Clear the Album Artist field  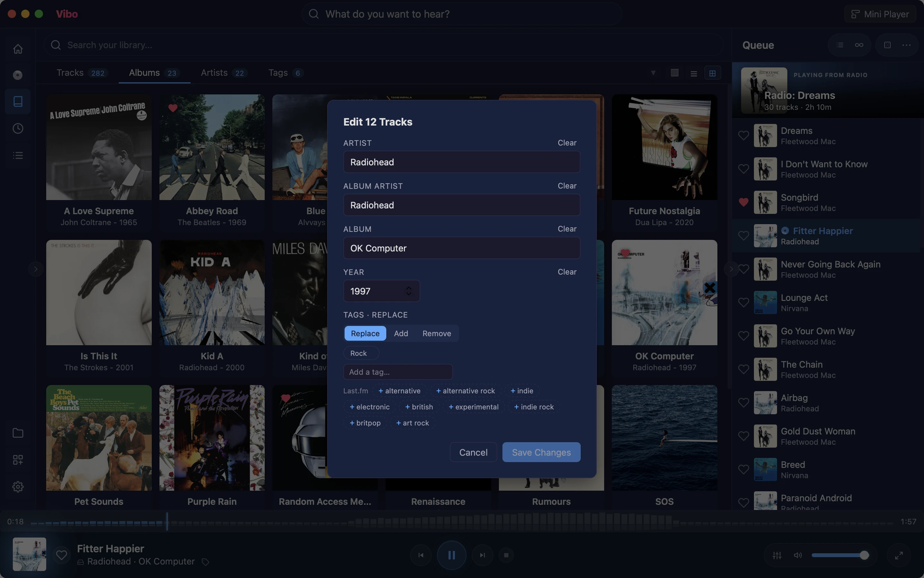coord(567,186)
